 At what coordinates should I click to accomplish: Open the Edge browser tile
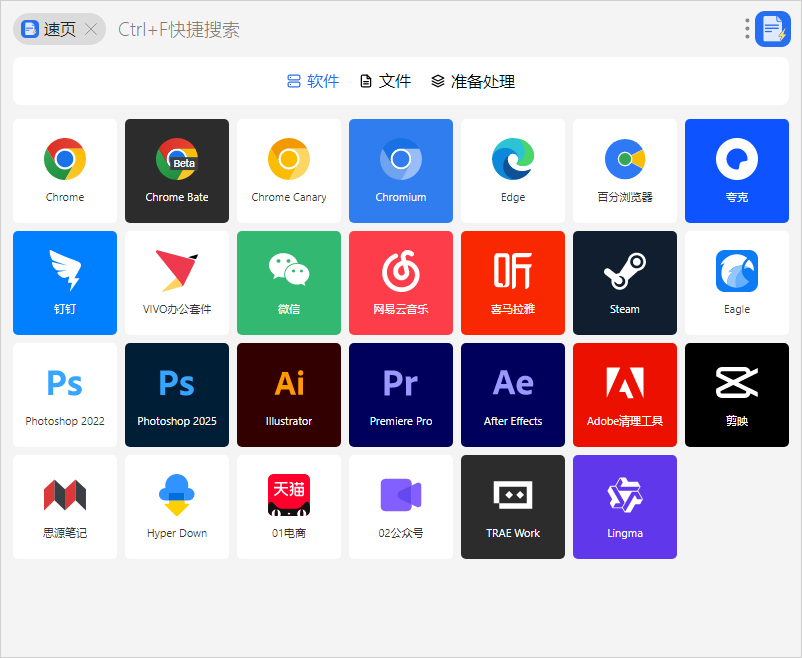tap(513, 171)
